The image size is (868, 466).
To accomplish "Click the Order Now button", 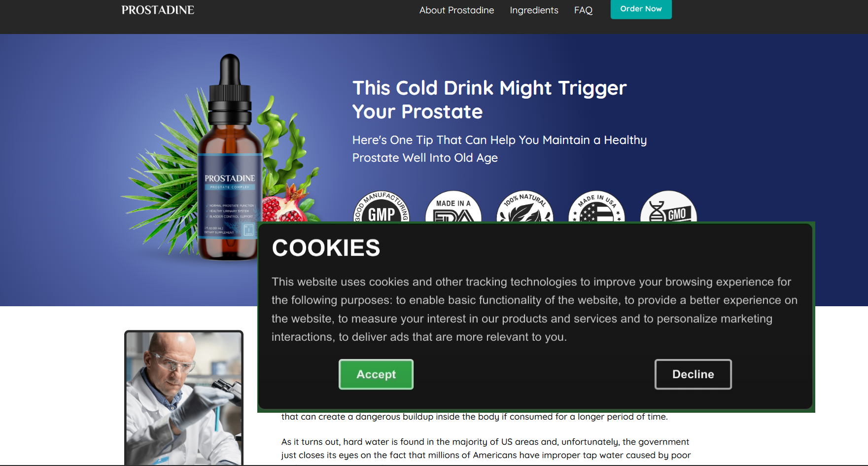I will 641,9.
